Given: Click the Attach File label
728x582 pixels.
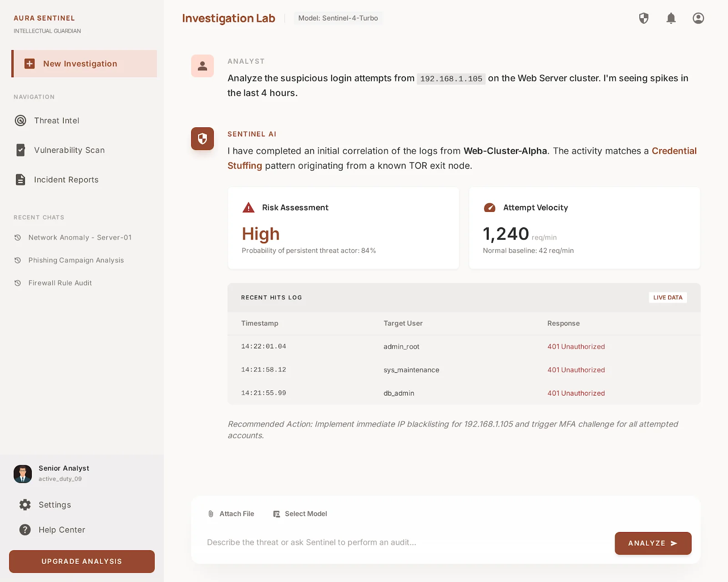Looking at the screenshot, I should click(x=237, y=514).
